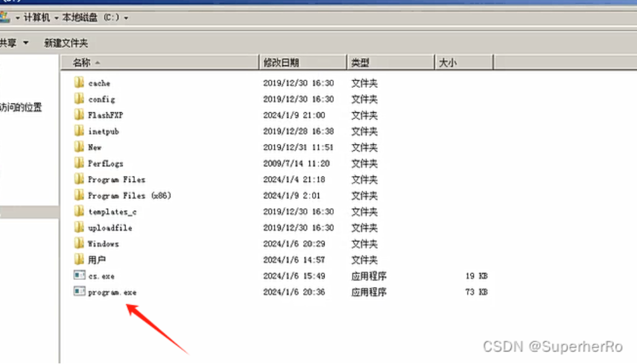Click date 2024/1/6 20:36 for program.exe

(x=294, y=292)
